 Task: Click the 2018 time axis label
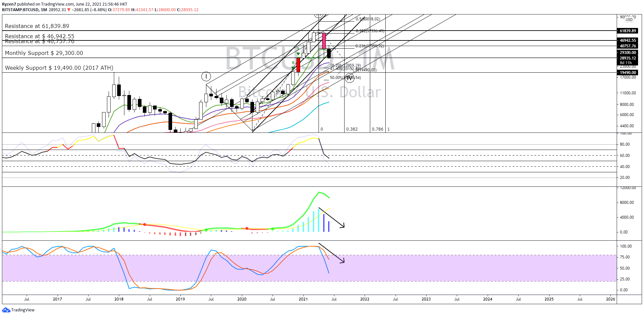click(x=119, y=299)
